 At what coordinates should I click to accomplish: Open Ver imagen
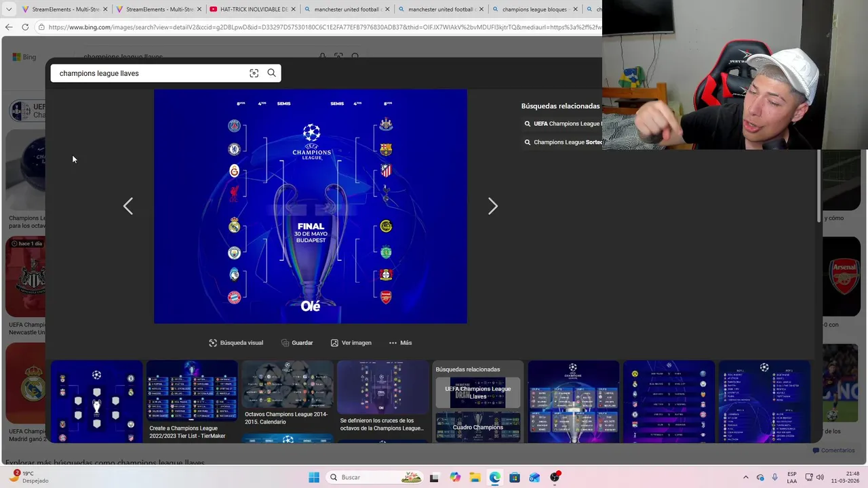[351, 343]
